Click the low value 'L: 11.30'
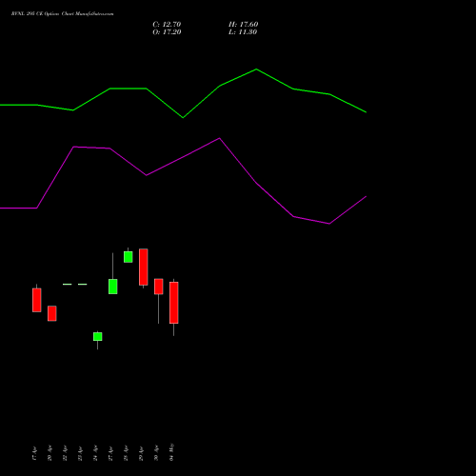476x476 pixels. point(243,32)
